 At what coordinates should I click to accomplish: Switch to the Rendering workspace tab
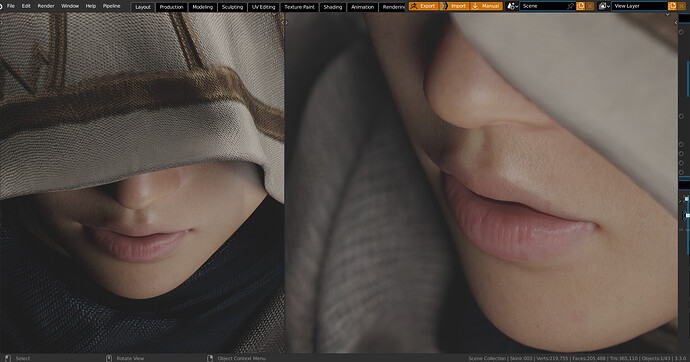tap(393, 7)
